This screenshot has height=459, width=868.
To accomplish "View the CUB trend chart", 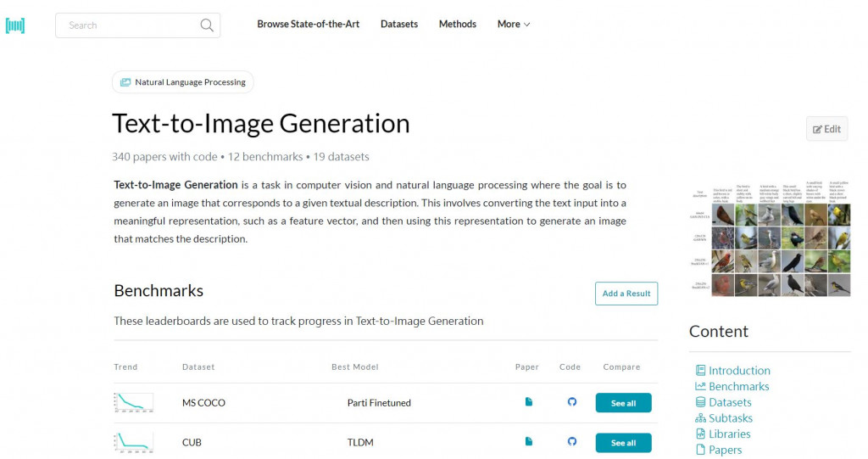I will point(134,442).
